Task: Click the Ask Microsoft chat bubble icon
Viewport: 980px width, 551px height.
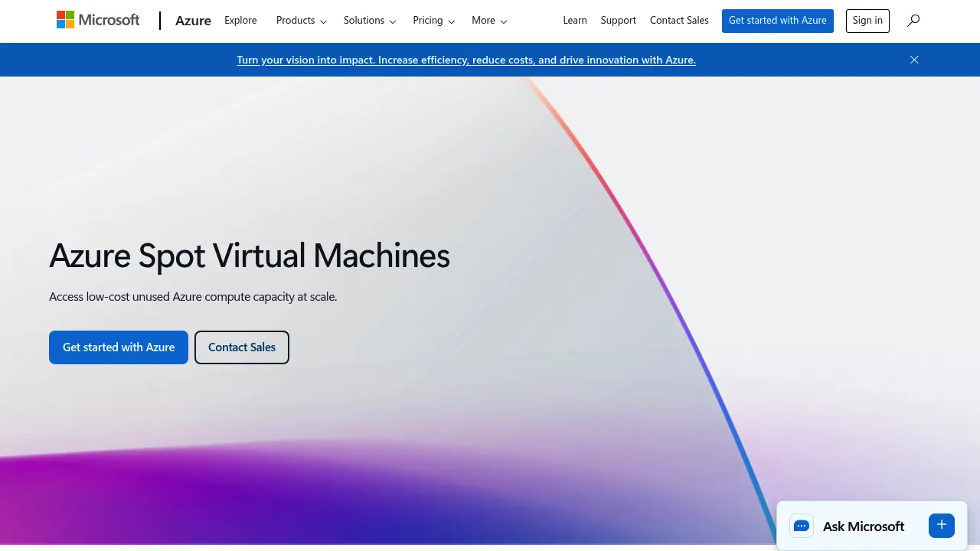Action: pos(802,526)
